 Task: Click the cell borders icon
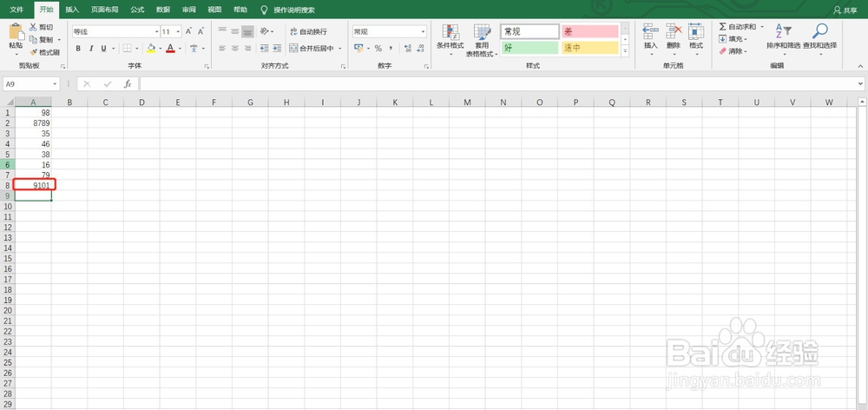coord(127,49)
